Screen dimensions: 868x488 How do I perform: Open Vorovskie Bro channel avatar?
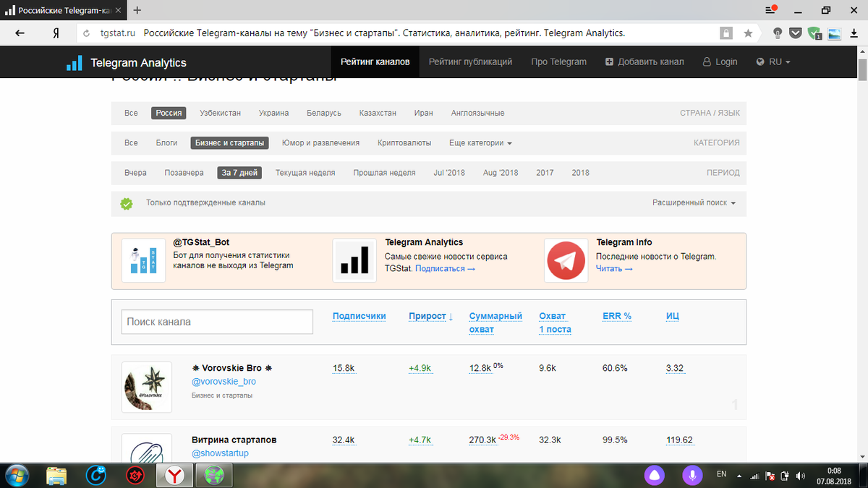[147, 387]
